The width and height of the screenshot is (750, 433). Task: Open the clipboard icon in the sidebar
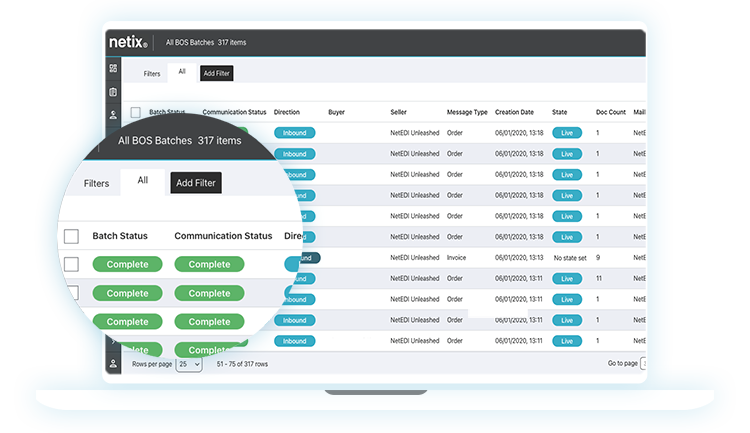[x=113, y=92]
